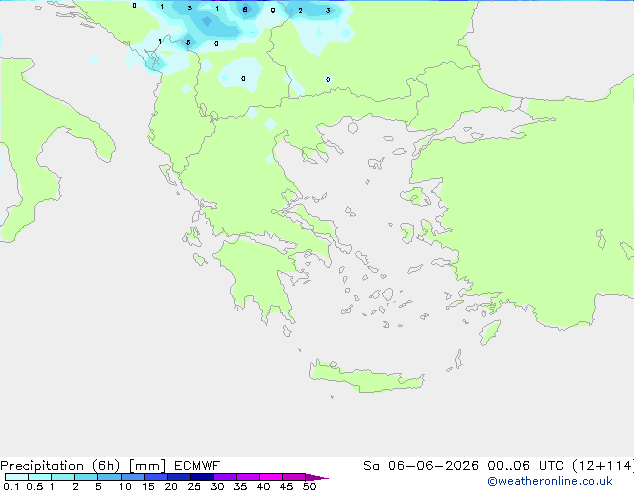The height and width of the screenshot is (490, 634).
Task: Click the "10" legend scale value
Action: coord(125,486)
